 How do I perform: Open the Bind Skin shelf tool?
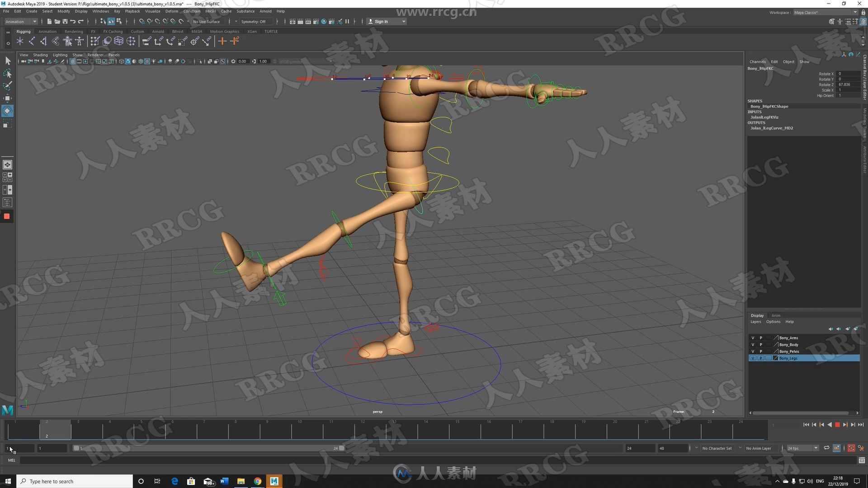point(56,42)
